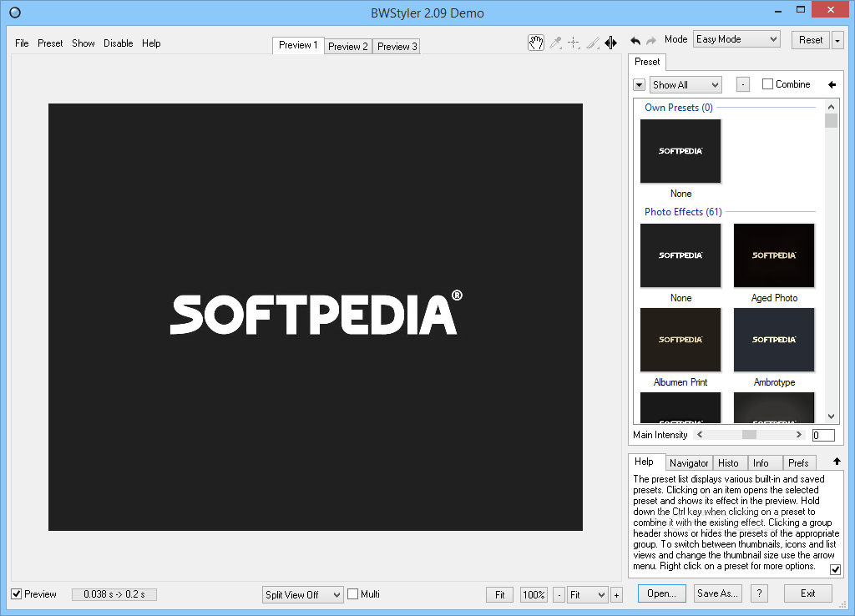This screenshot has width=855, height=616.
Task: Click the Main Intensity slider thumb
Action: [x=749, y=435]
